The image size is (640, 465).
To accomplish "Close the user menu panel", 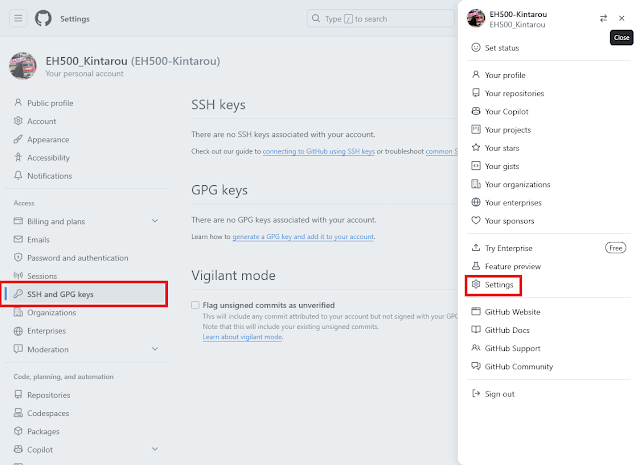I will point(621,18).
